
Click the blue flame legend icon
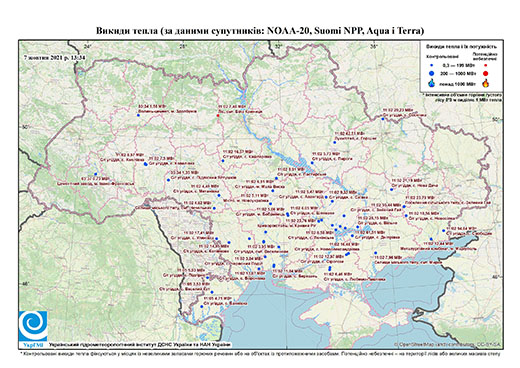[x=432, y=83]
